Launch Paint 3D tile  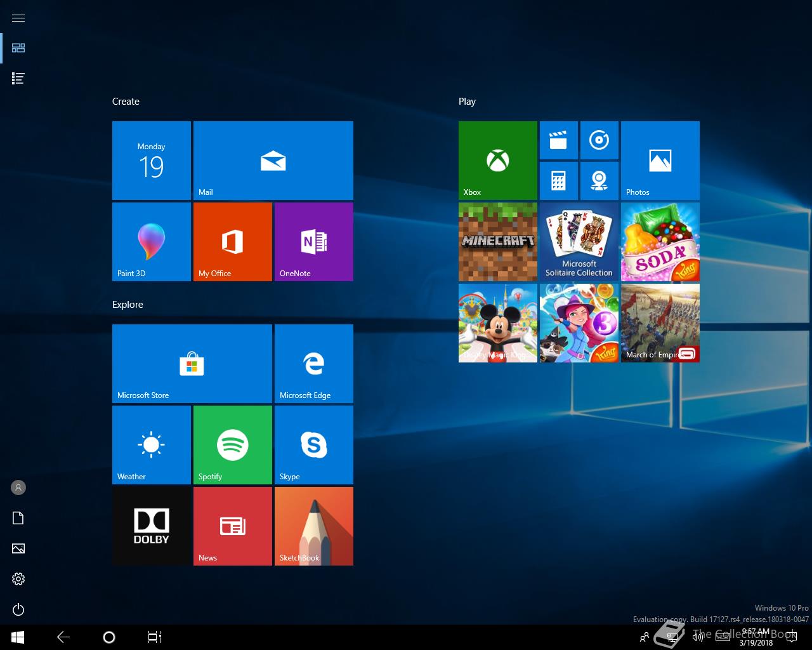point(152,242)
